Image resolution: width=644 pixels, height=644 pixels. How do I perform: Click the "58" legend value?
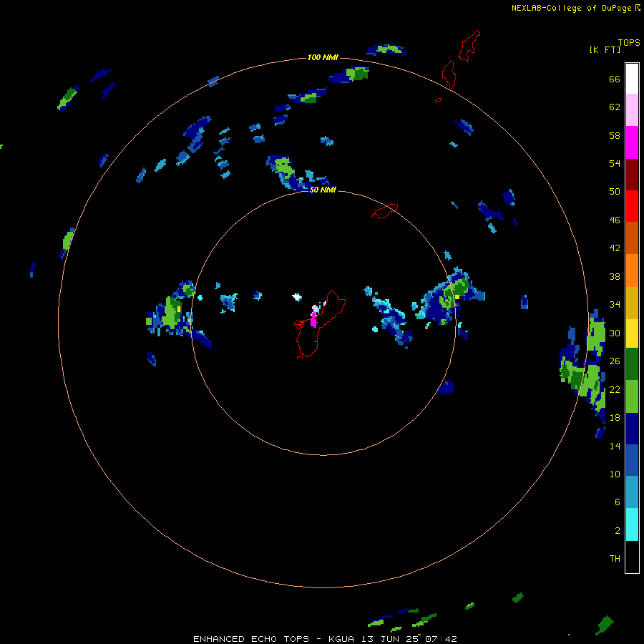pyautogui.click(x=615, y=135)
